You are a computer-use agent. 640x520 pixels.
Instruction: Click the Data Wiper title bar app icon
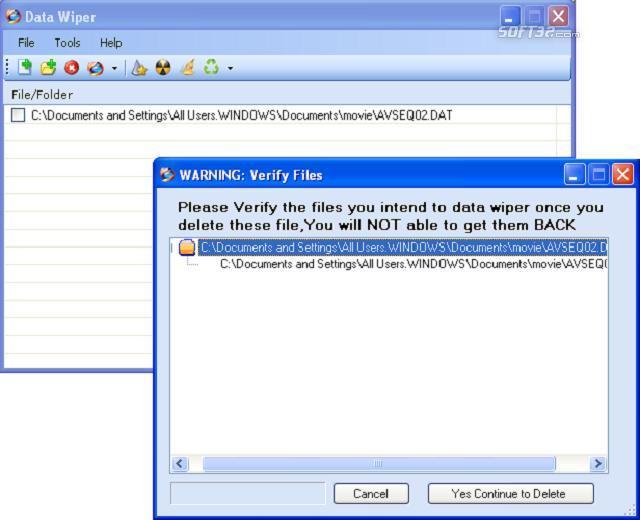(x=13, y=16)
